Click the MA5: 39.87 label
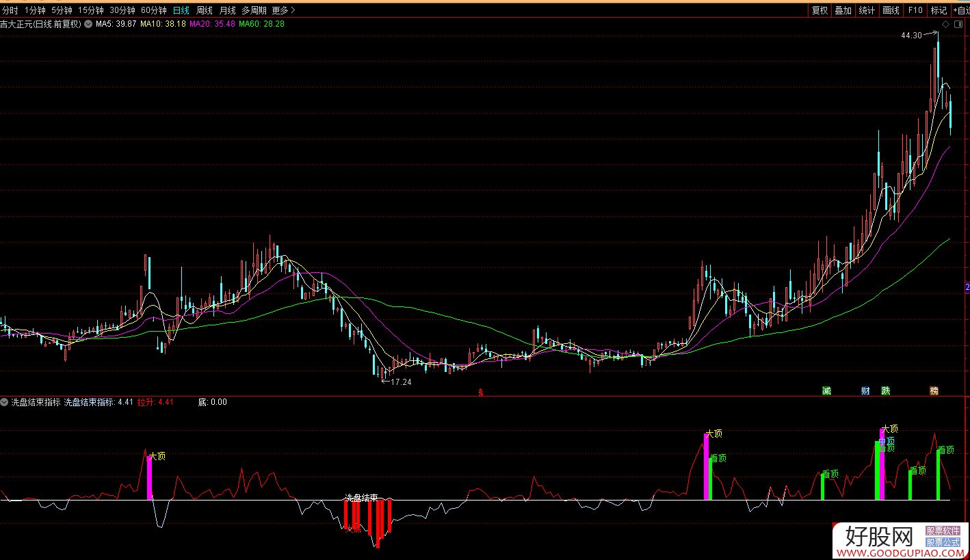Screen dimensions: 970x560 tap(116, 24)
